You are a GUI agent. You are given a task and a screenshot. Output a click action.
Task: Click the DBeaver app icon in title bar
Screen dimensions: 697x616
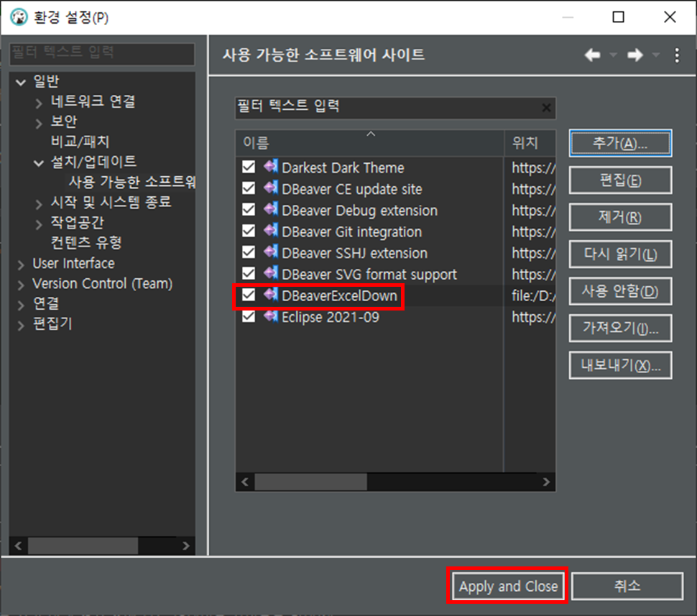19,17
